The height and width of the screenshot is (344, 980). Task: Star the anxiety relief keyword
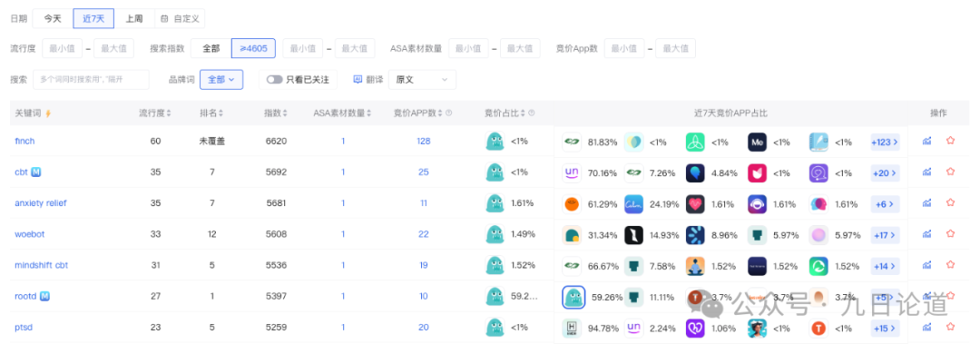(951, 202)
